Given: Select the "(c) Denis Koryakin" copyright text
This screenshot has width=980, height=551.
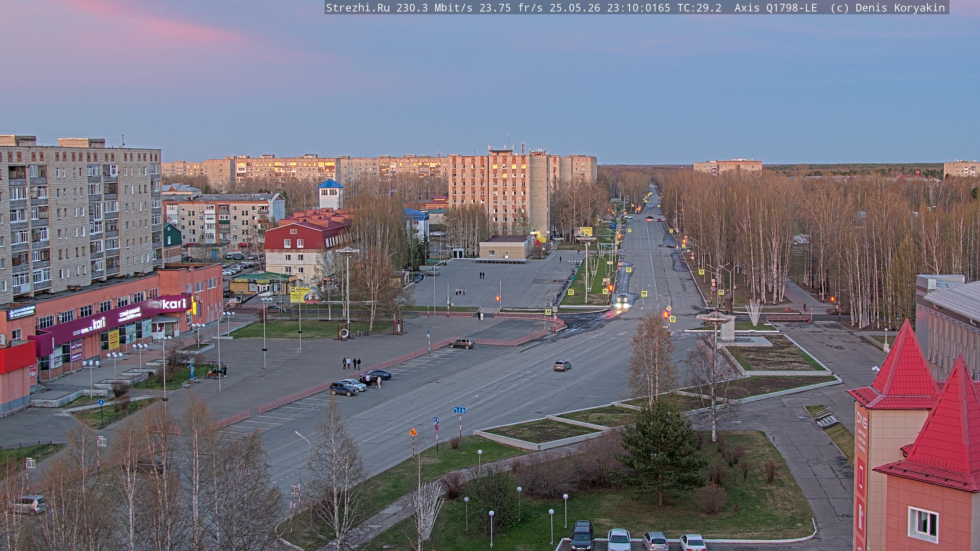Looking at the screenshot, I should (888, 8).
